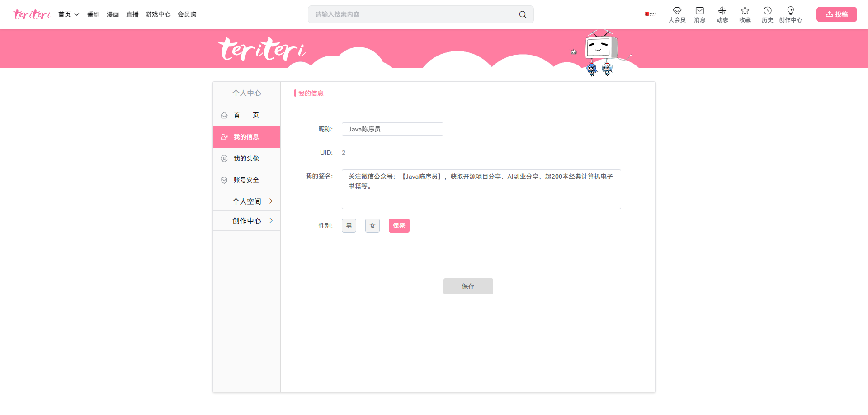Open the 消息 envelope icon
This screenshot has width=868, height=415.
(699, 11)
